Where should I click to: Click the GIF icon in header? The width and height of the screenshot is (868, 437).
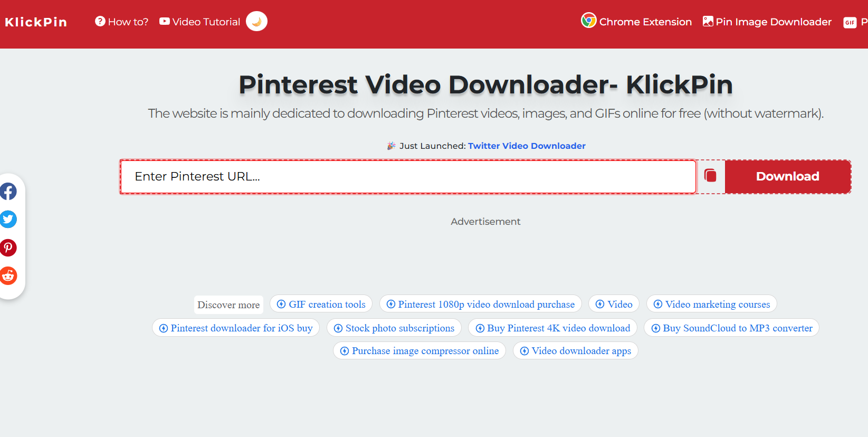(850, 22)
